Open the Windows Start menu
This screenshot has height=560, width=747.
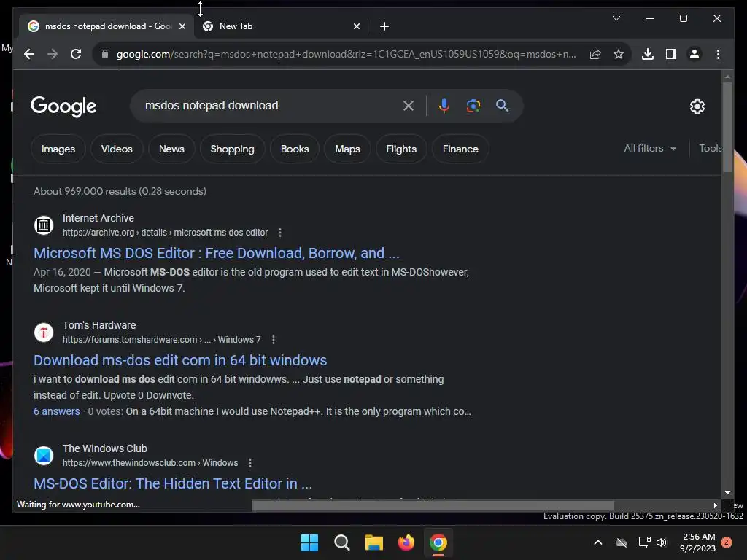309,542
